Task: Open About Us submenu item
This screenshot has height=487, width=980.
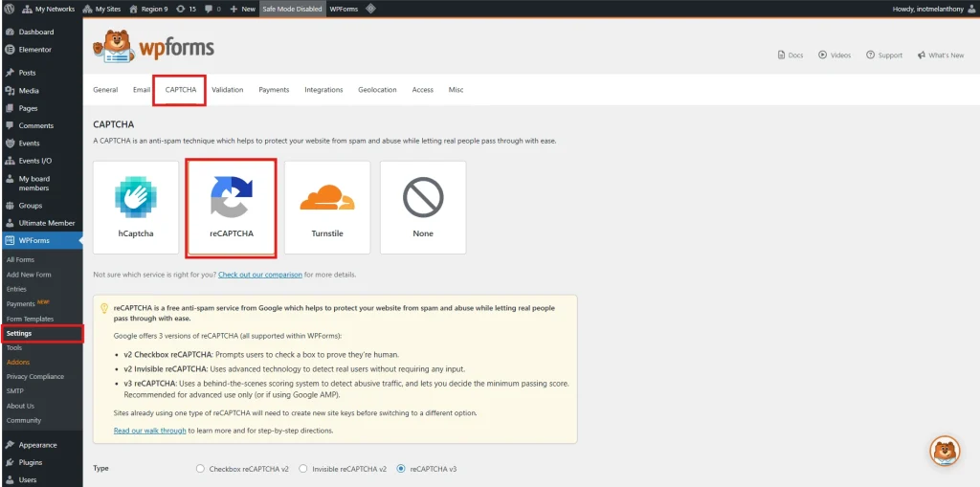Action: [x=21, y=406]
